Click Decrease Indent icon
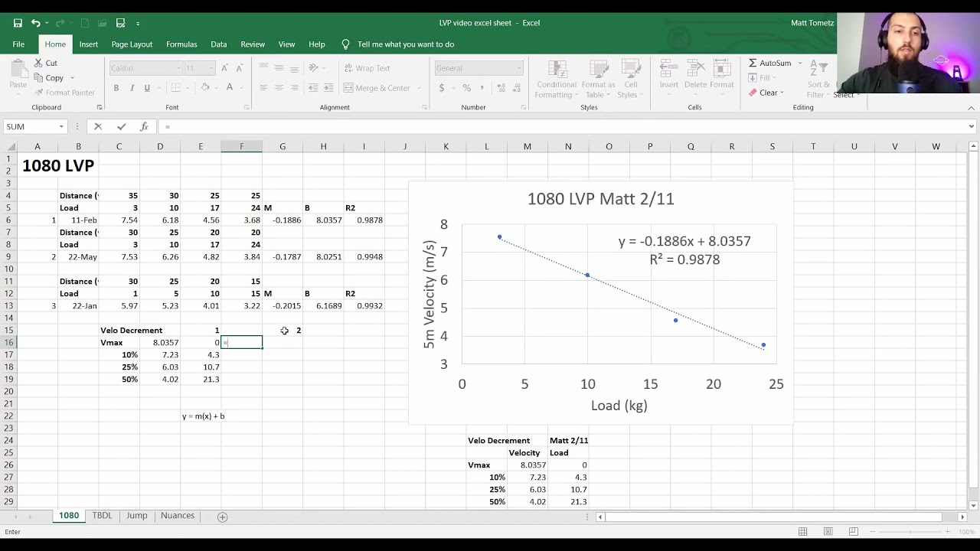Image resolution: width=980 pixels, height=551 pixels. click(314, 88)
